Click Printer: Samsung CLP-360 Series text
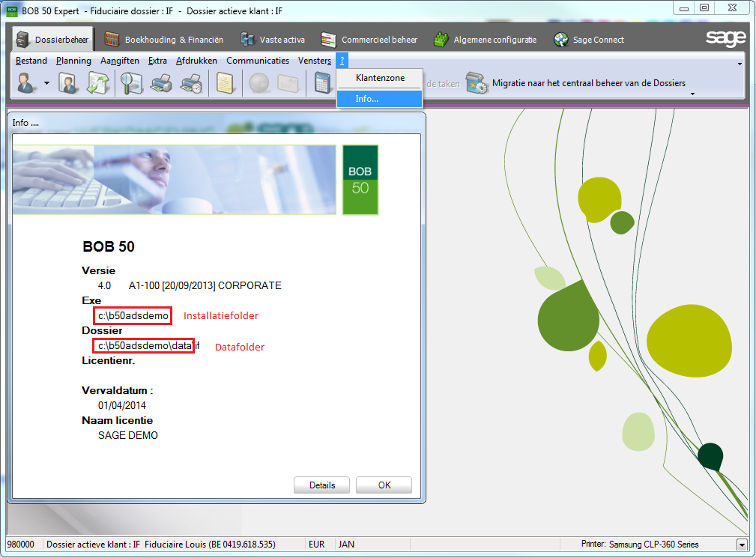The height and width of the screenshot is (558, 756). (640, 545)
